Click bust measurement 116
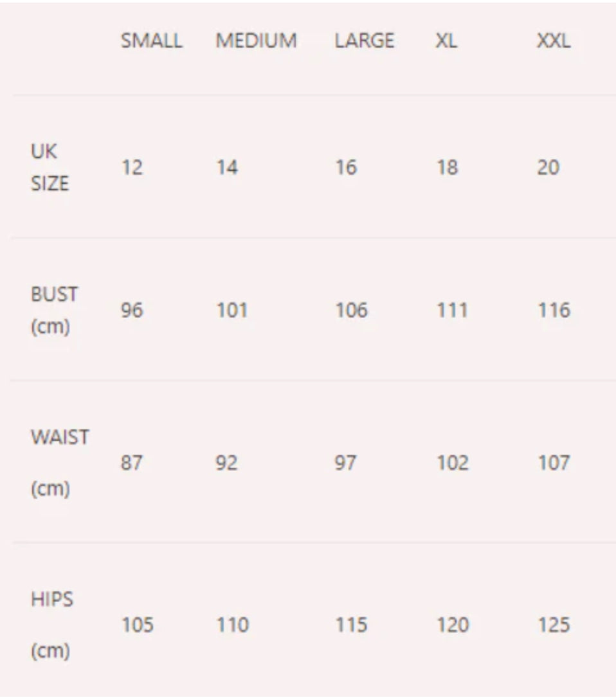The width and height of the screenshot is (616, 698). click(x=554, y=310)
